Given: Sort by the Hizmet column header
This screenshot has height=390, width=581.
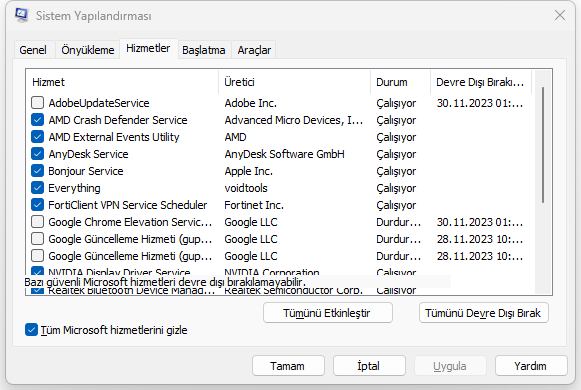Looking at the screenshot, I should pyautogui.click(x=122, y=82).
